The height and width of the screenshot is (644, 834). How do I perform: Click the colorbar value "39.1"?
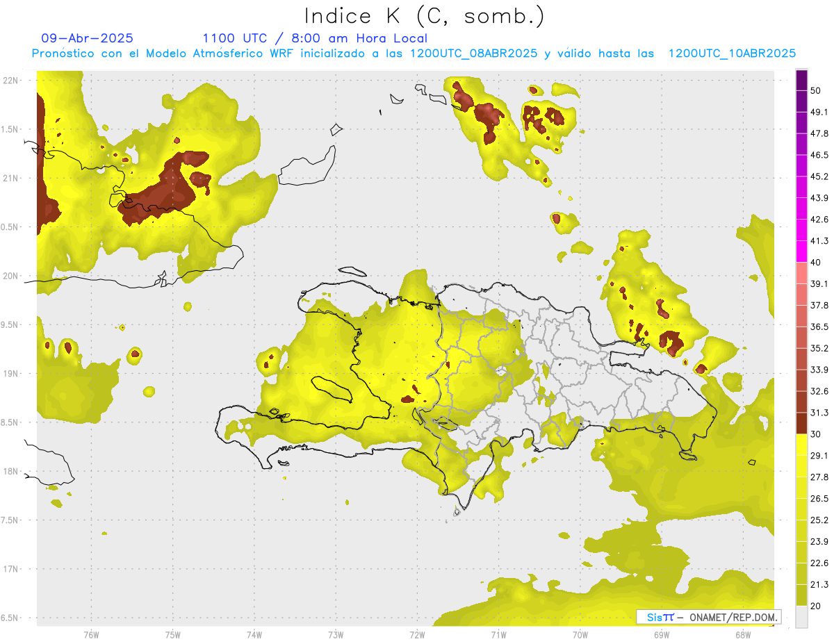tap(819, 283)
